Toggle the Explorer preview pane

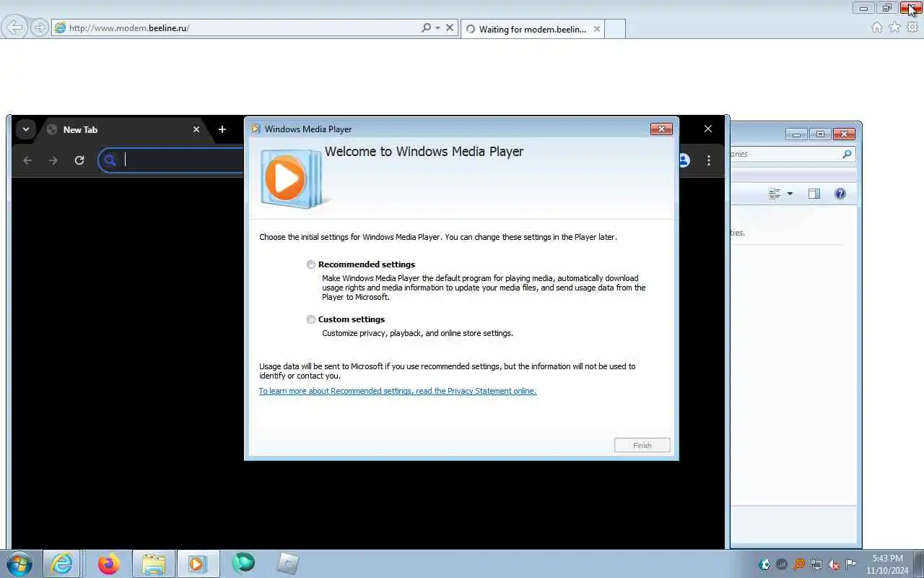pos(814,194)
